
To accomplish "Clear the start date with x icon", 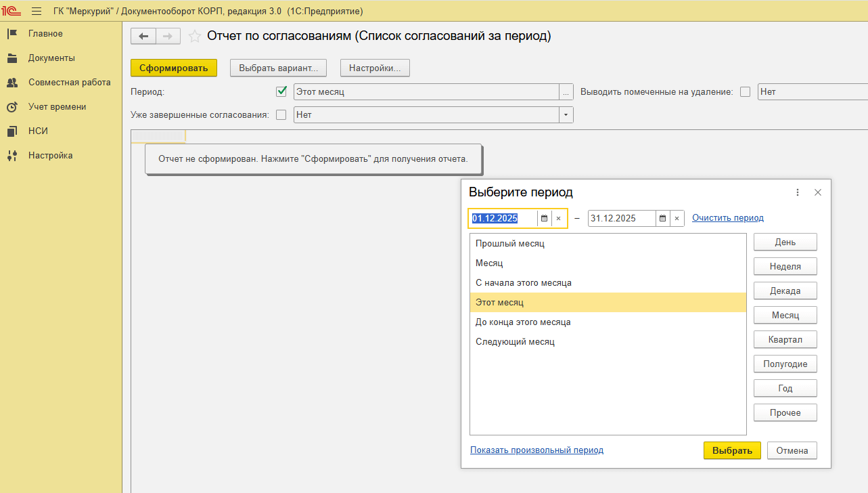I will coord(558,218).
